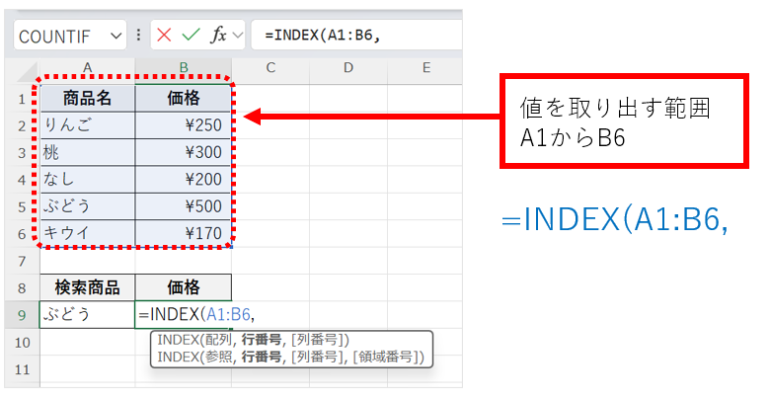Image resolution: width=770 pixels, height=400 pixels.
Task: Click cell containing ¥170
Action: [183, 234]
